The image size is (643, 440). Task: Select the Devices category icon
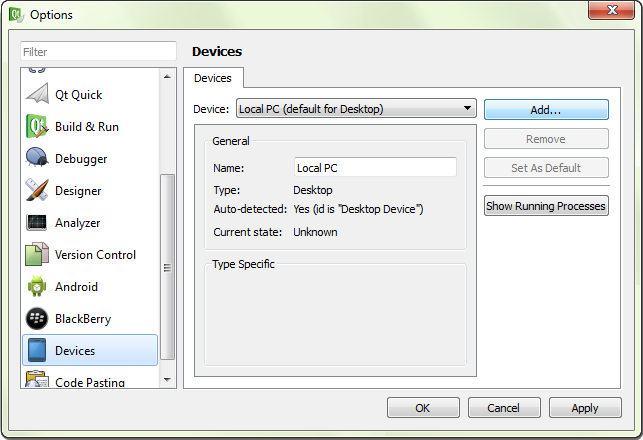(38, 351)
